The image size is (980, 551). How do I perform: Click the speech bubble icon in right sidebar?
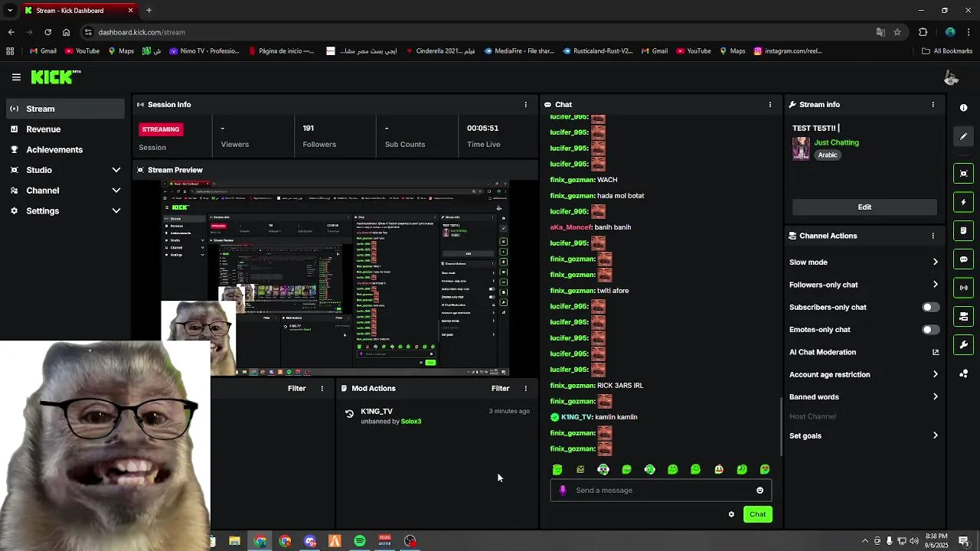point(963,259)
